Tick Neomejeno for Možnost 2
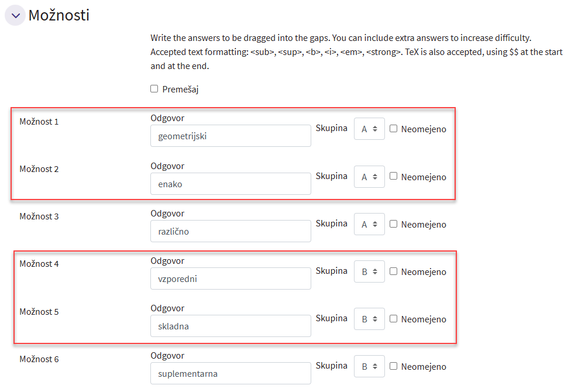Image resolution: width=571 pixels, height=392 pixels. [394, 176]
